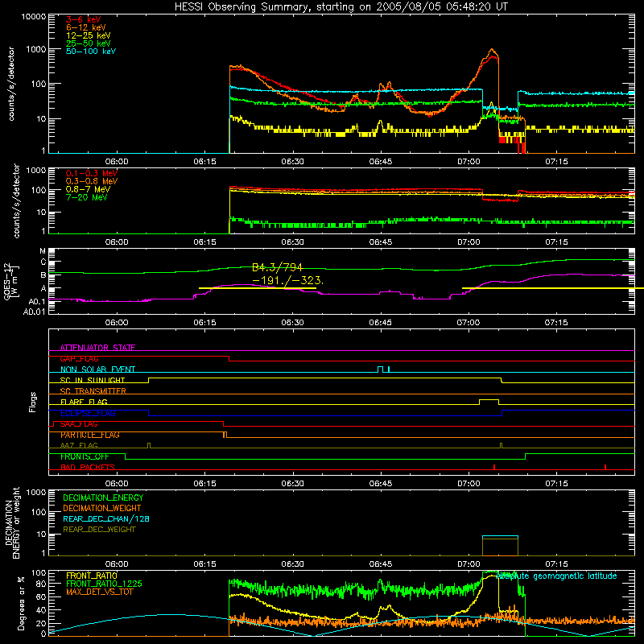Click the 'REAR_DEC_WEIGHT' legend label

[x=99, y=530]
